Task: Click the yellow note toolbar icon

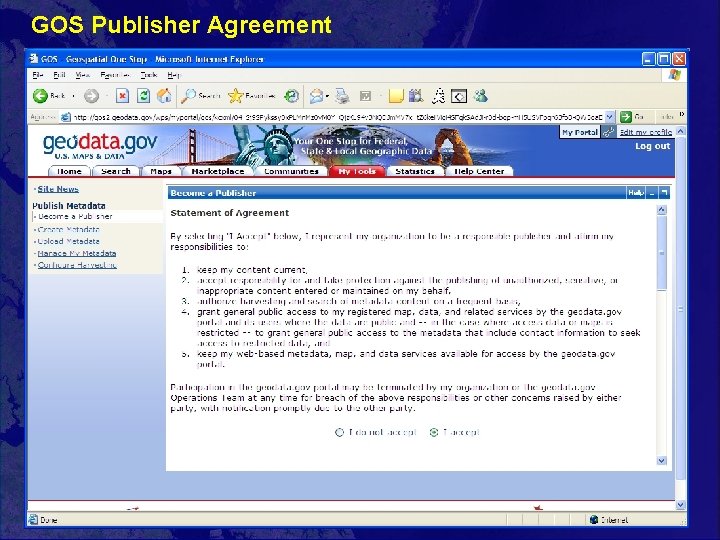Action: pyautogui.click(x=396, y=96)
